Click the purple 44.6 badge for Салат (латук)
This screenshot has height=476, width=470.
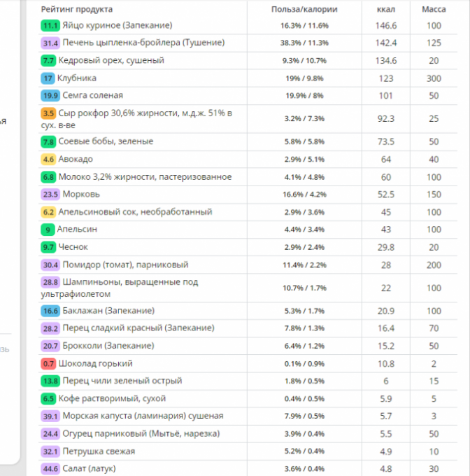click(x=50, y=469)
